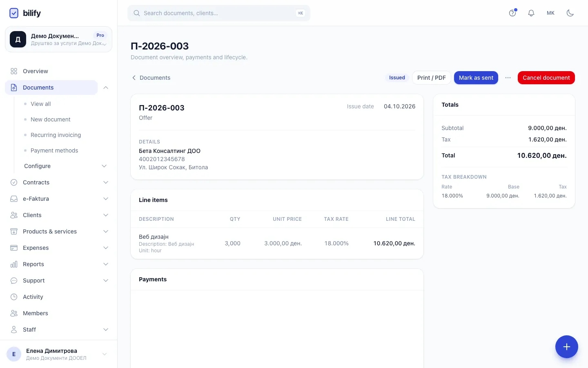Click the Issued status badge
This screenshot has height=368, width=588.
(397, 78)
